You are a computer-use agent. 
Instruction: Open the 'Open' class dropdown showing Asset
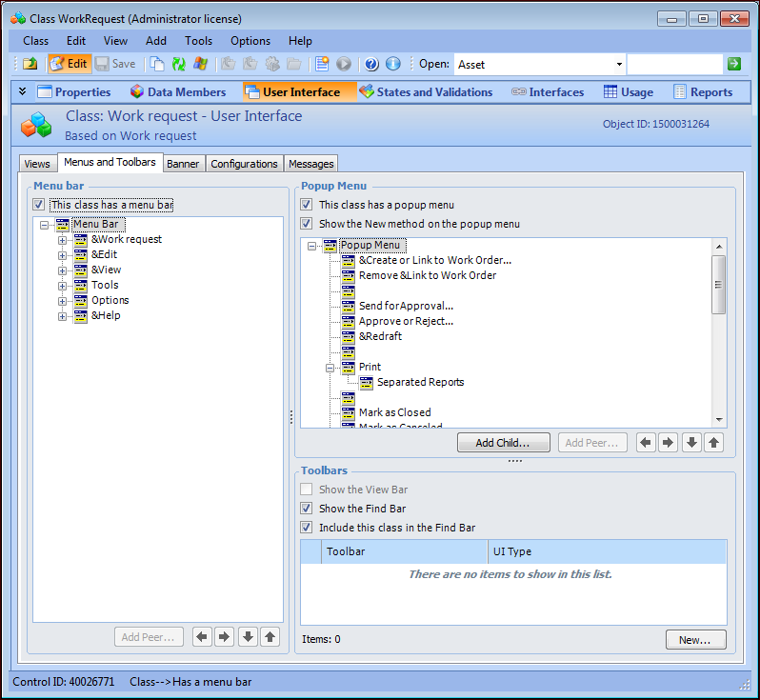[x=619, y=65]
